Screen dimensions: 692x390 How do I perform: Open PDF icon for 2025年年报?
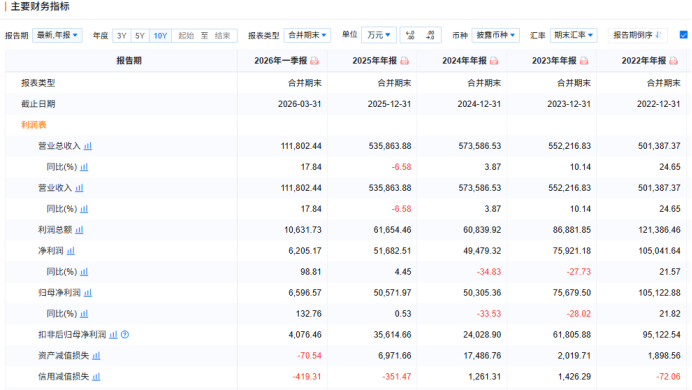[404, 61]
